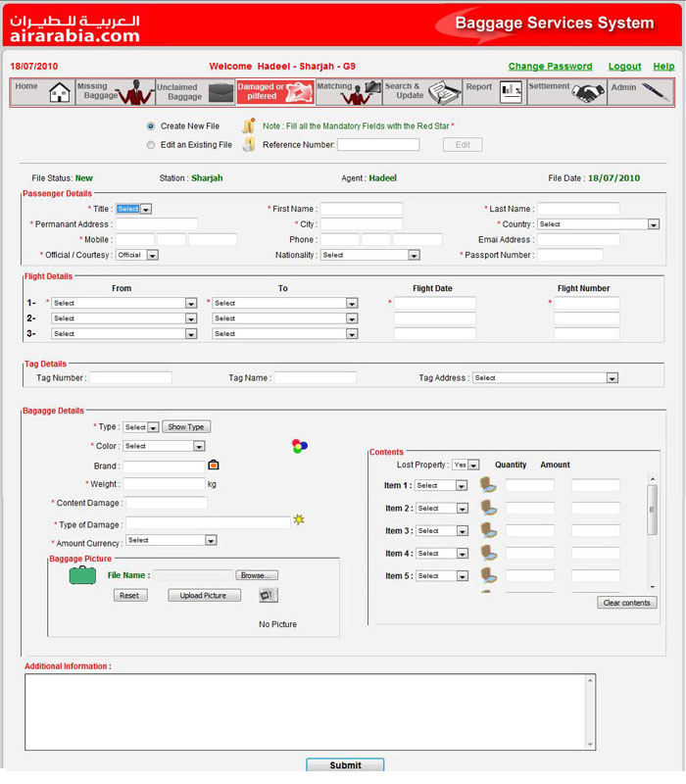
Task: Click the Home house icon
Action: pos(60,92)
